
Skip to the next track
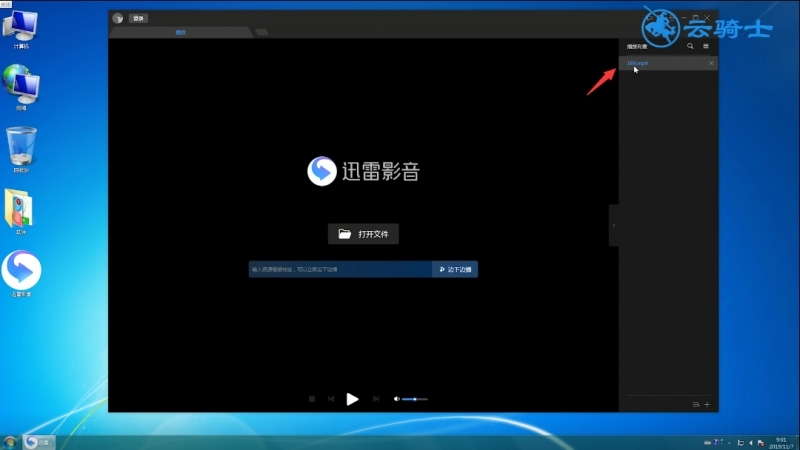[376, 399]
